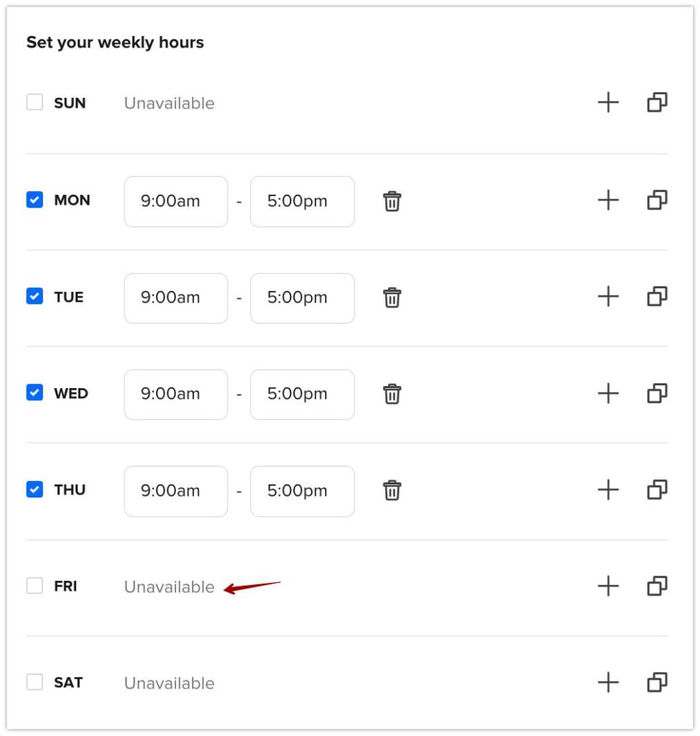Add another interval for Thursday
Image resolution: width=700 pixels, height=736 pixels.
click(x=608, y=489)
